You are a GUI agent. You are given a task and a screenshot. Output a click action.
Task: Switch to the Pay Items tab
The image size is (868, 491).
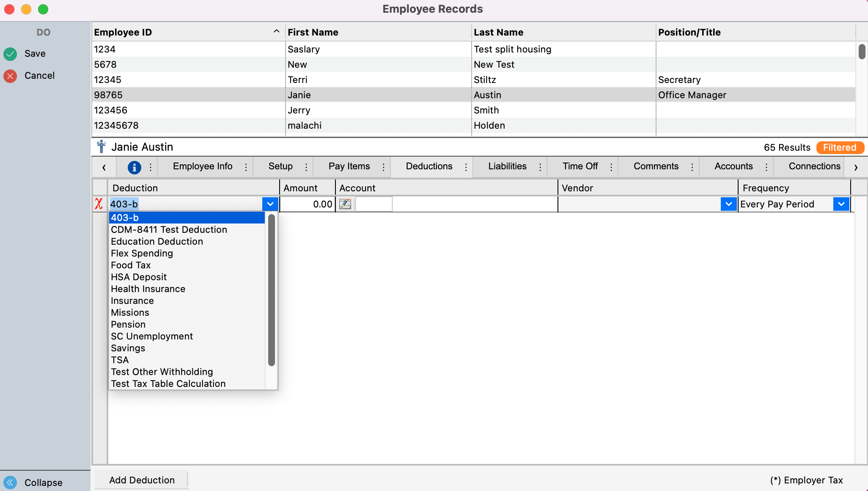point(349,166)
